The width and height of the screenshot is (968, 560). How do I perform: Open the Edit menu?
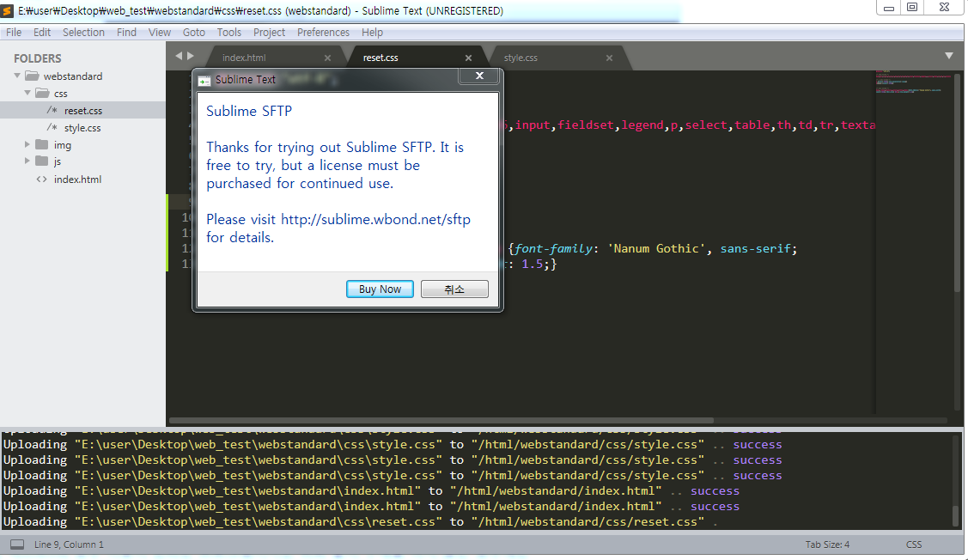[x=42, y=32]
